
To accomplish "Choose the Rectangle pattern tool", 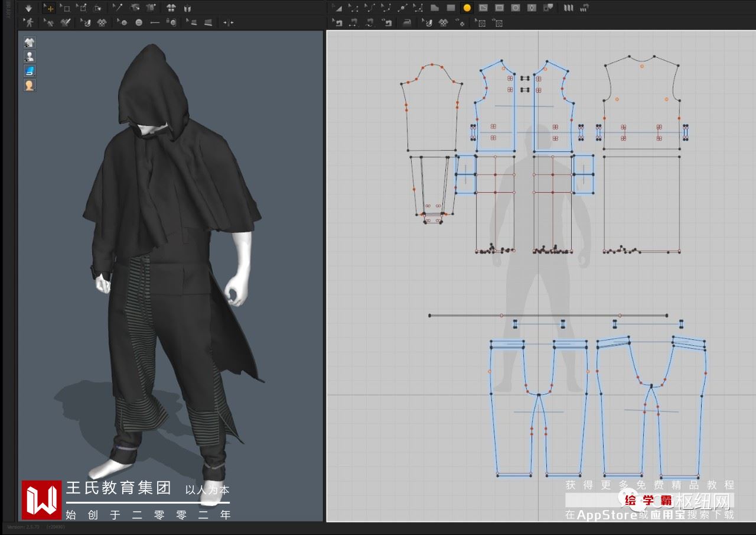I will coord(451,8).
